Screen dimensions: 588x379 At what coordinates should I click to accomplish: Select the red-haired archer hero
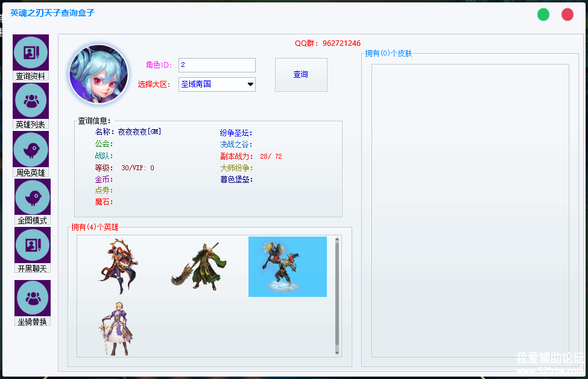coord(118,266)
